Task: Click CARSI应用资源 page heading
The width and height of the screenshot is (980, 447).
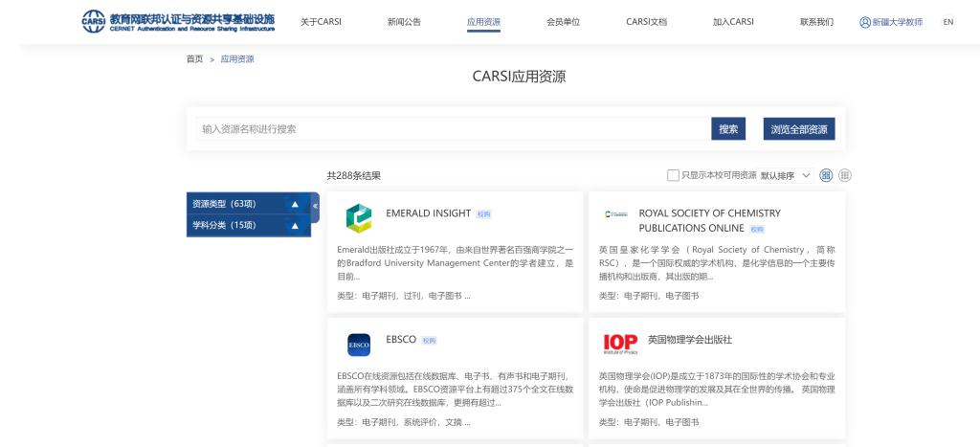Action: pyautogui.click(x=519, y=77)
